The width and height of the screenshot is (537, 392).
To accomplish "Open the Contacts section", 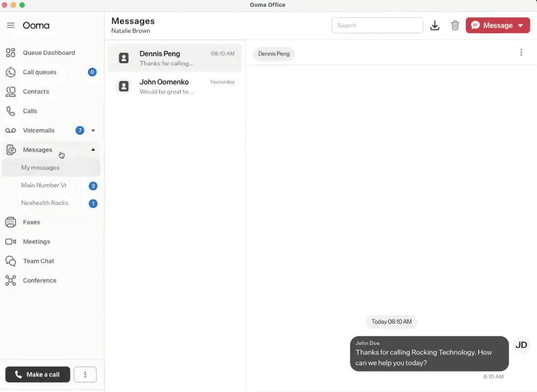I will pyautogui.click(x=36, y=91).
